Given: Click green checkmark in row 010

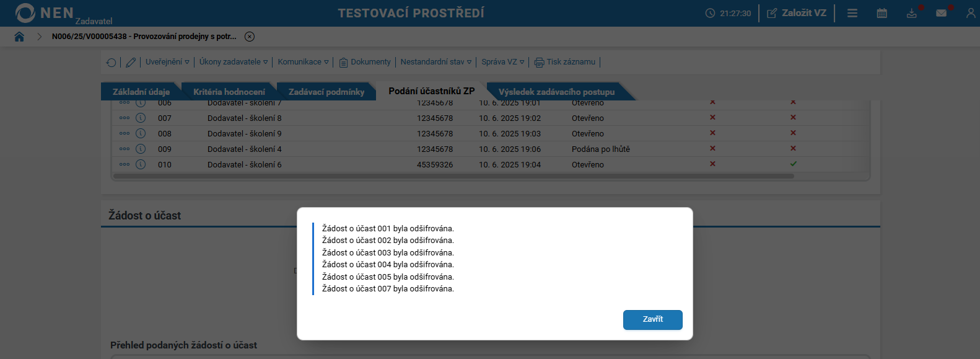Looking at the screenshot, I should tap(794, 164).
